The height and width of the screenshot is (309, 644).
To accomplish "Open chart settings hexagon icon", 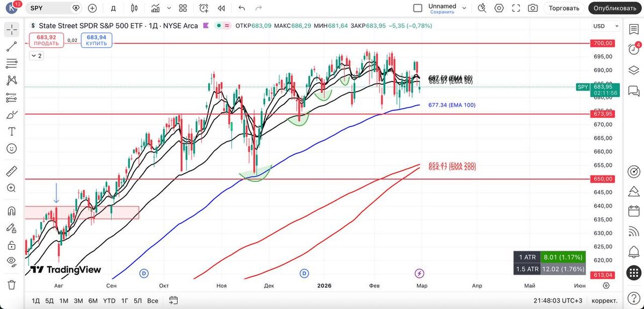I will pos(499,8).
